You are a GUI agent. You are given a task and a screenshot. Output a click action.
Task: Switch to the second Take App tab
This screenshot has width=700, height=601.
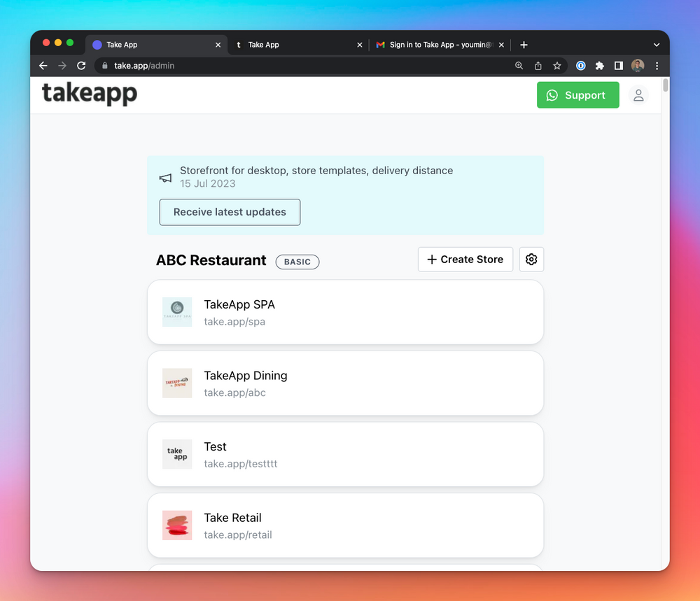[x=297, y=45]
